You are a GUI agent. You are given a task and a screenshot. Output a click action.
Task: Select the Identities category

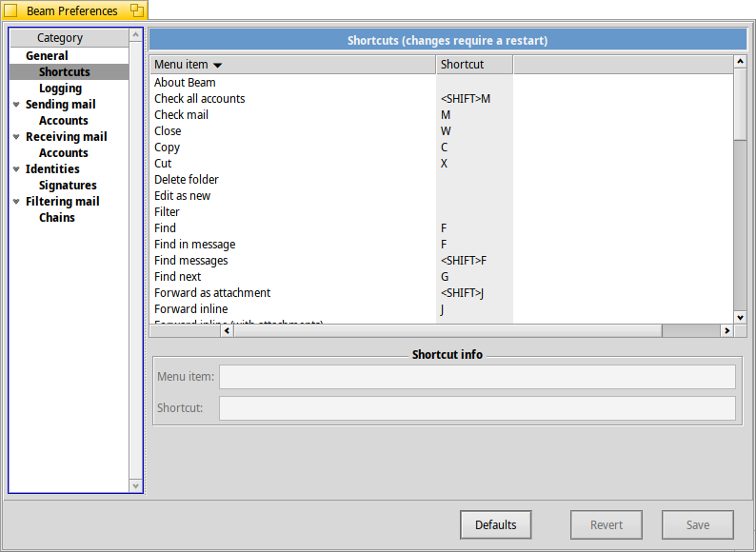[x=69, y=168]
